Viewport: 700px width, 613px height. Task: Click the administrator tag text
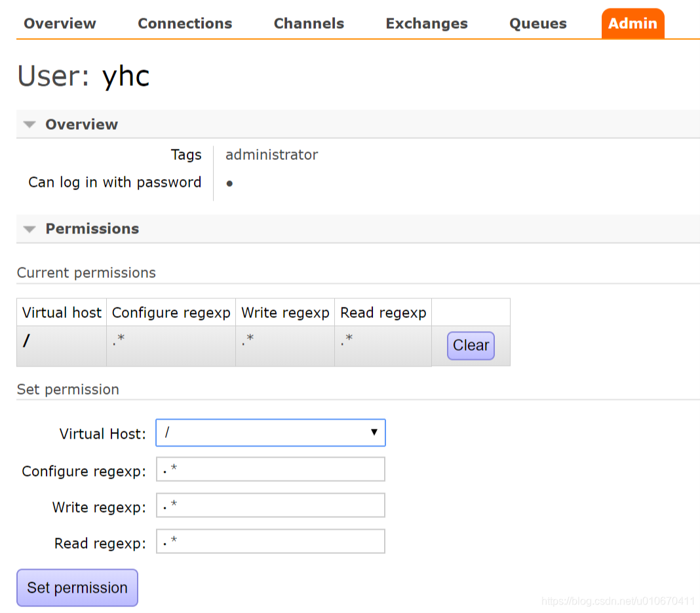tap(271, 155)
